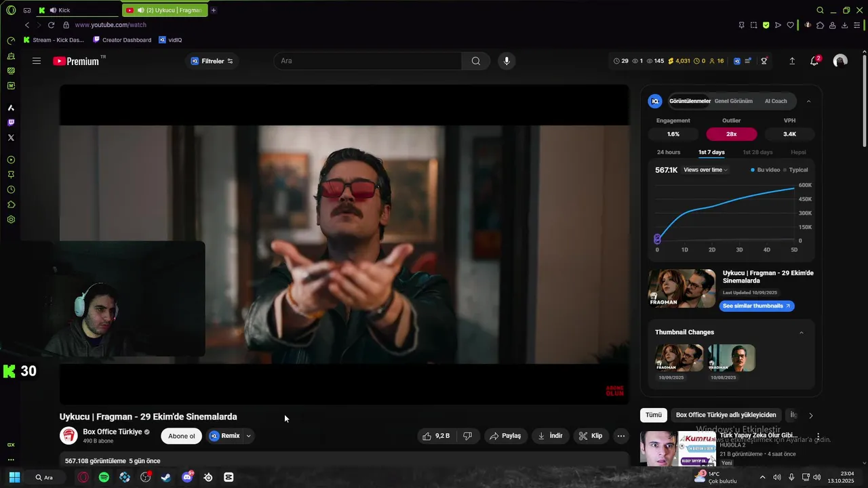Open the GX Control speedometer icon in sidebar
868x488 pixels.
coord(11,41)
